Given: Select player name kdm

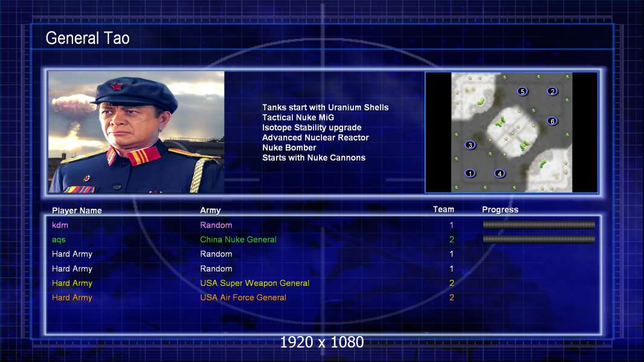Looking at the screenshot, I should (60, 225).
